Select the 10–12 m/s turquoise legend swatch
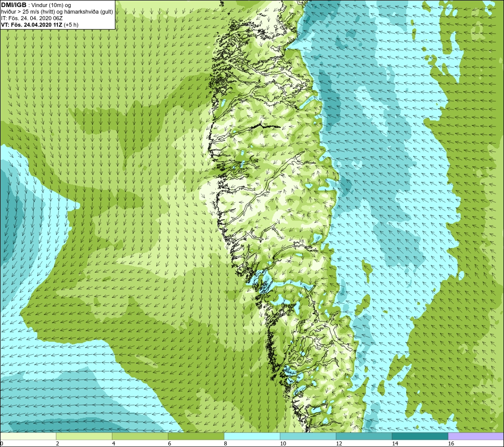Viewport: 504px width, 447px height. [308, 436]
